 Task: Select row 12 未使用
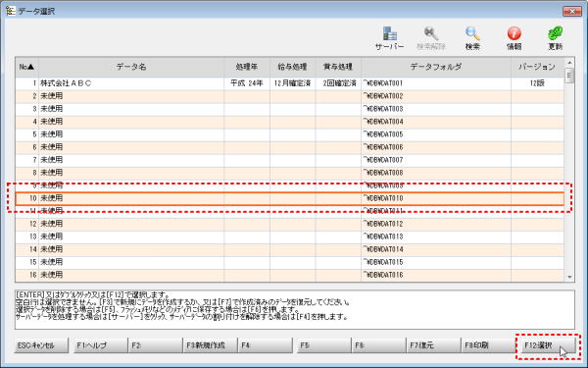coord(289,224)
